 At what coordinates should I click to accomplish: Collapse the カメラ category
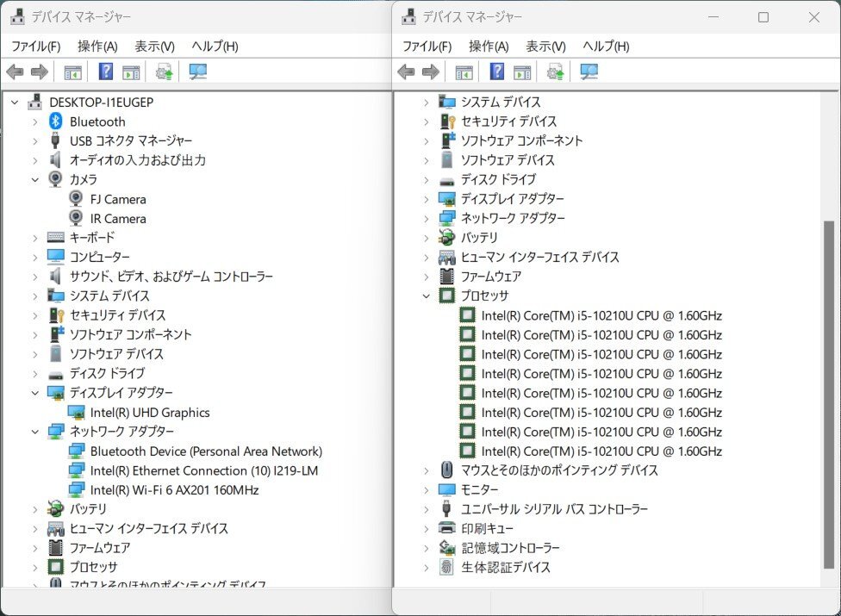tap(34, 179)
